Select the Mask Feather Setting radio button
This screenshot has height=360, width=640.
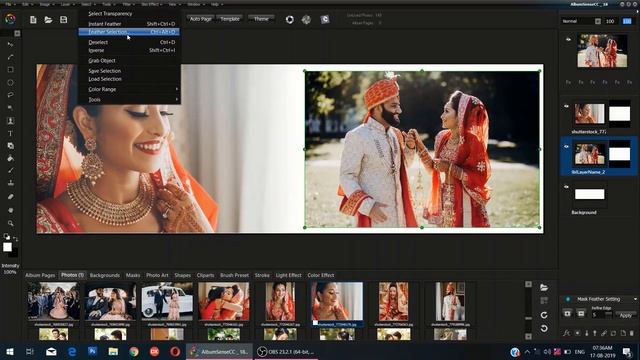568,299
